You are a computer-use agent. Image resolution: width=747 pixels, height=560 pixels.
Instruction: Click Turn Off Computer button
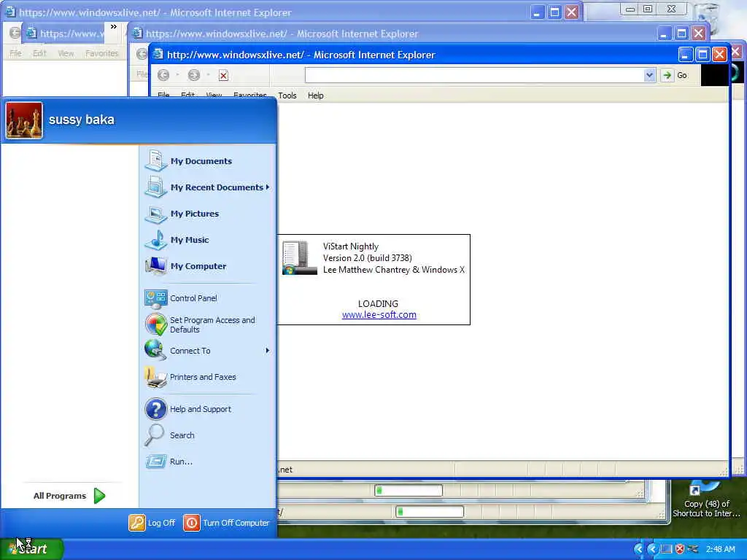227,523
